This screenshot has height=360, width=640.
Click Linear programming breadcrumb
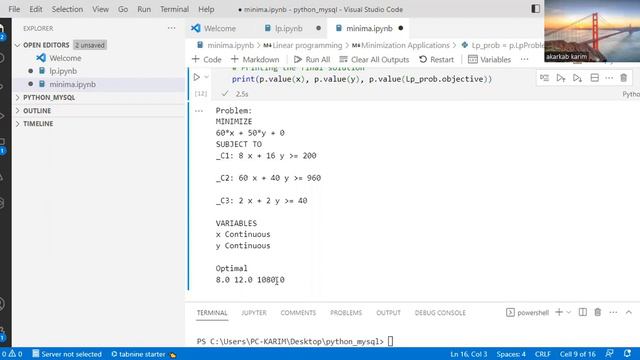[x=307, y=45]
